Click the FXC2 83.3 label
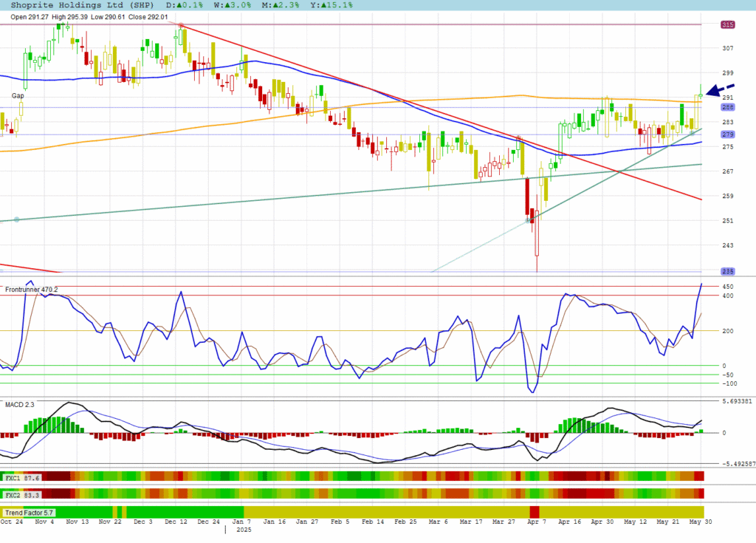The width and height of the screenshot is (756, 543). pyautogui.click(x=22, y=495)
